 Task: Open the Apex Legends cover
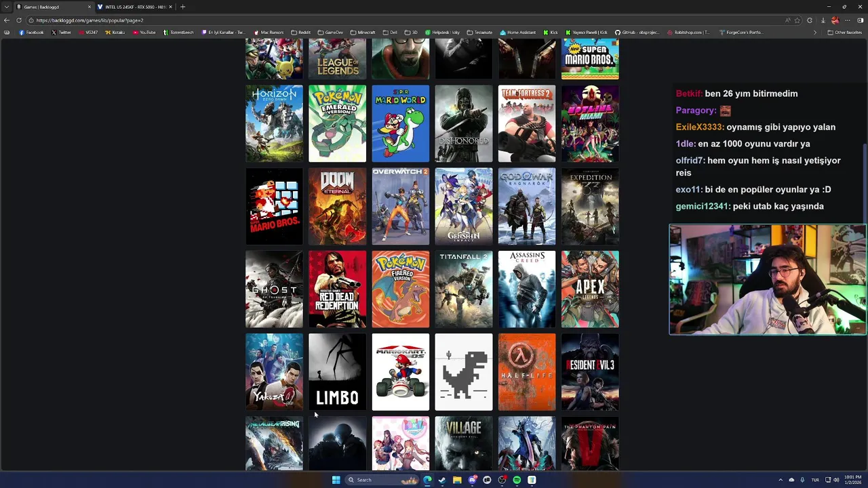[590, 289]
